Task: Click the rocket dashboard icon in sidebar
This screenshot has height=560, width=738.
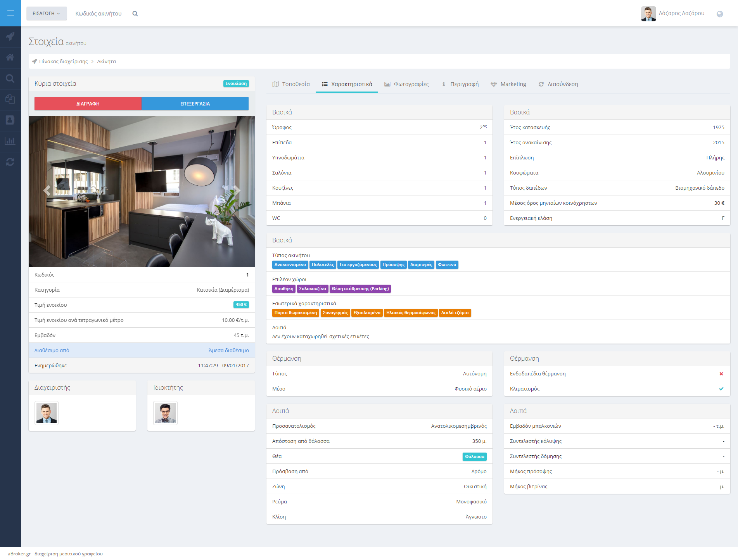Action: [10, 36]
